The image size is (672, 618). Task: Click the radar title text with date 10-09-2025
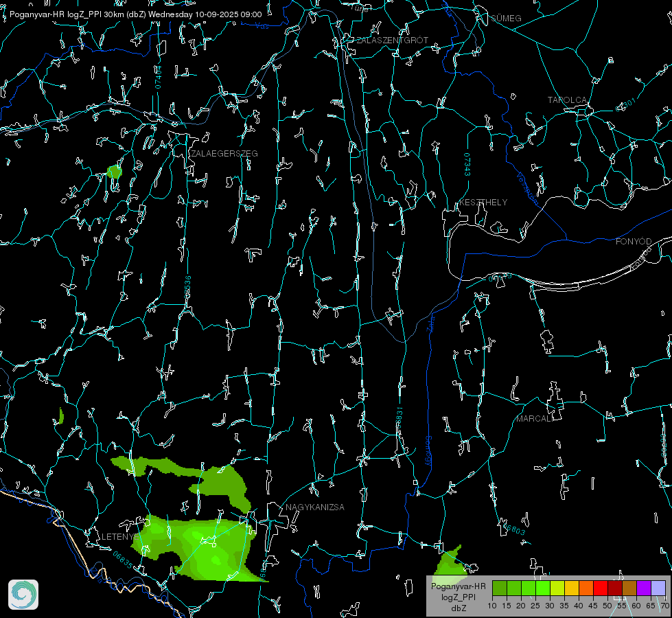[135, 14]
